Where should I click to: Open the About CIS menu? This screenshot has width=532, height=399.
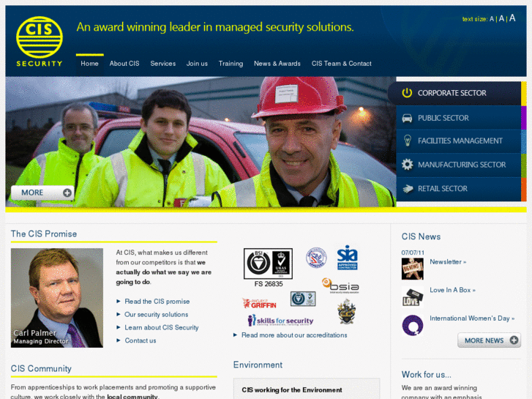124,64
